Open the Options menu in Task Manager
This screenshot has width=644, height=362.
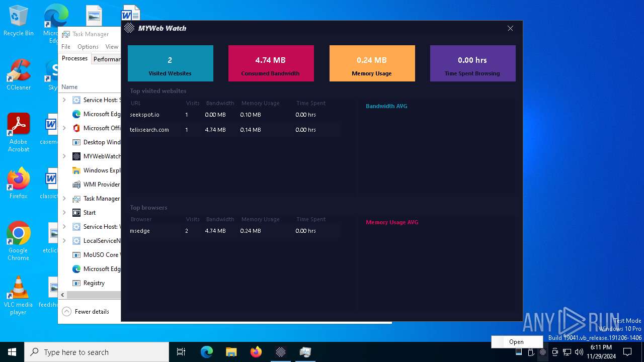(x=88, y=47)
